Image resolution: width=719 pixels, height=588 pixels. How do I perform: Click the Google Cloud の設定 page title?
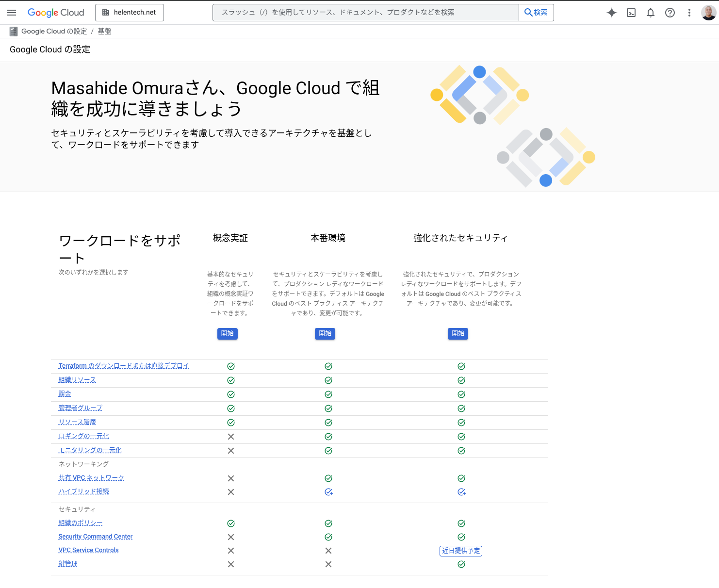50,49
